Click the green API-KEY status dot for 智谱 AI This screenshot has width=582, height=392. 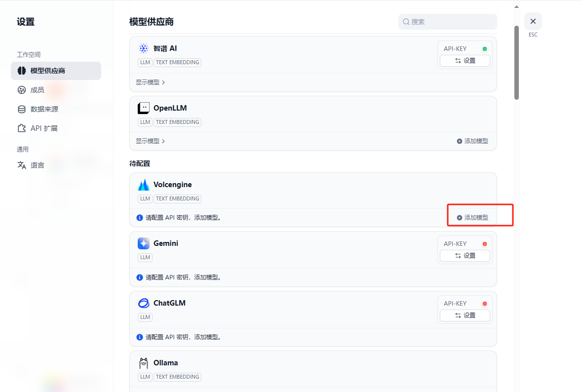click(484, 48)
